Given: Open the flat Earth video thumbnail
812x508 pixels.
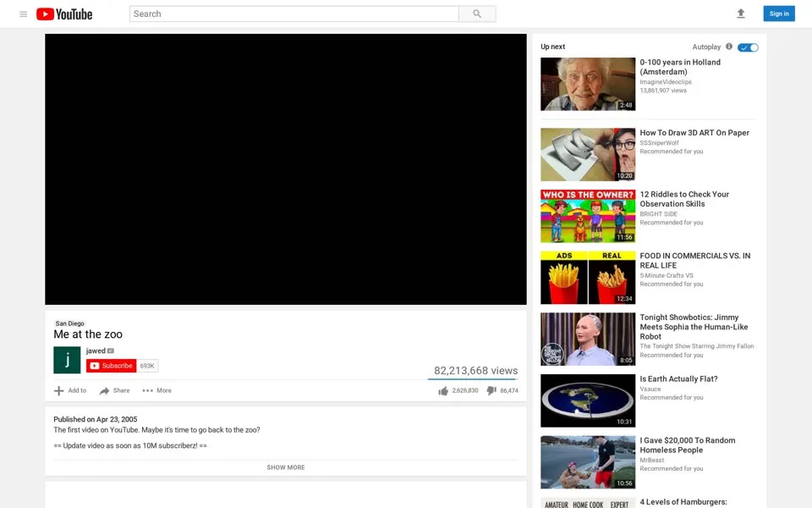Looking at the screenshot, I should [588, 400].
